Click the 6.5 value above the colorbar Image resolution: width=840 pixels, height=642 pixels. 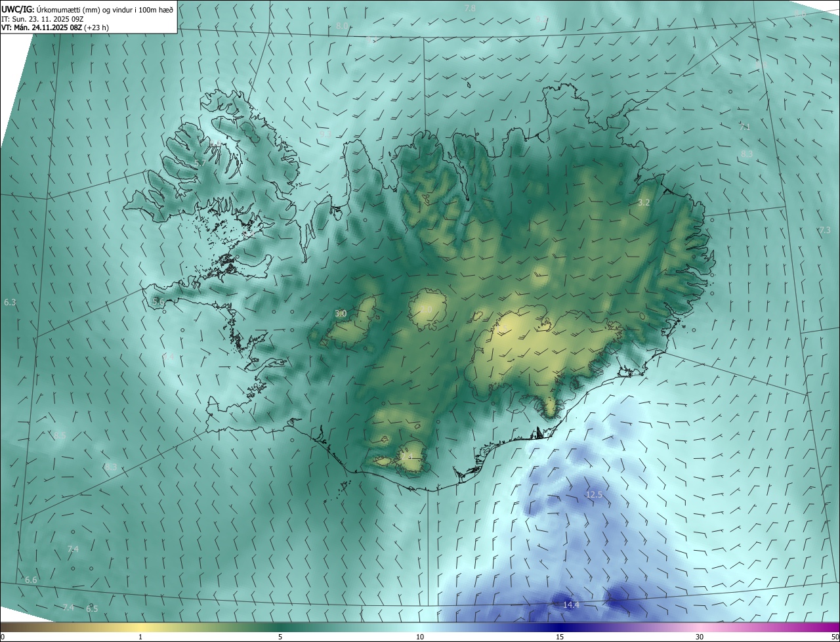[x=92, y=609]
